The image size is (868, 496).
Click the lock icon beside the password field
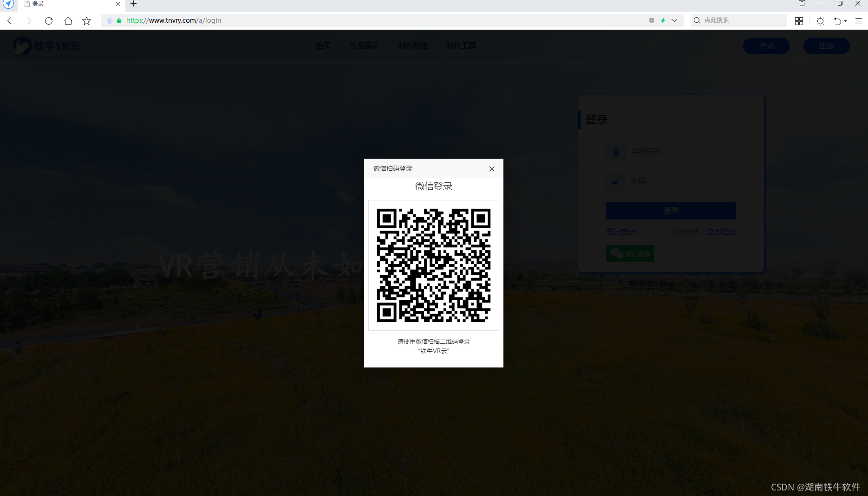point(616,181)
